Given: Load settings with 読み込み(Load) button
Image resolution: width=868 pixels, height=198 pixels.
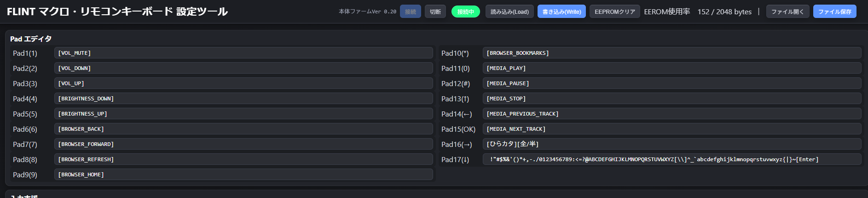Looking at the screenshot, I should click(509, 12).
